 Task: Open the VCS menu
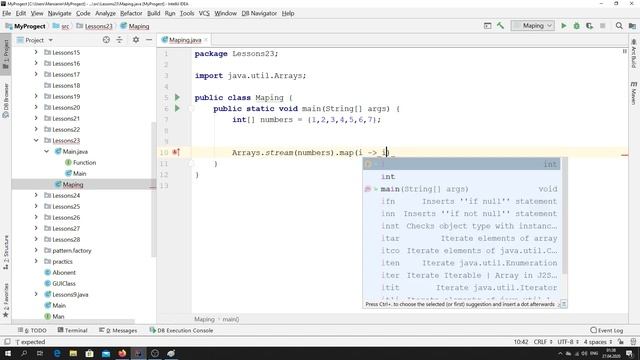pyautogui.click(x=204, y=13)
